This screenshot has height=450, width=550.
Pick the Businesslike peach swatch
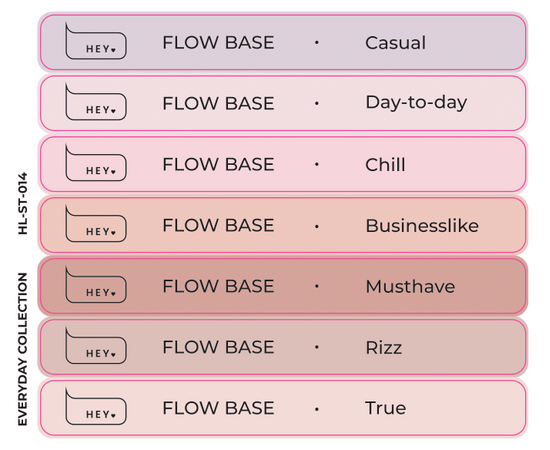click(x=283, y=225)
